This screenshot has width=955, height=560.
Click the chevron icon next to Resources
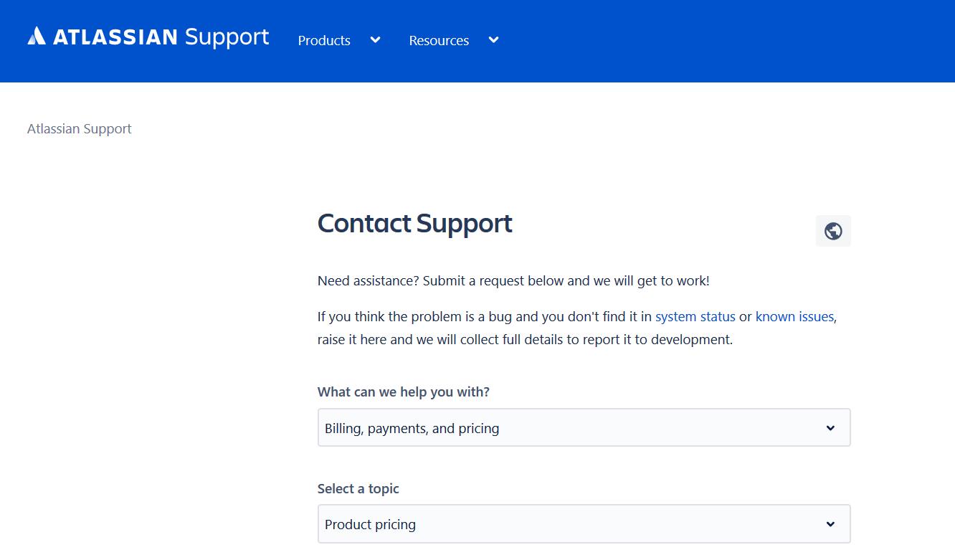493,40
